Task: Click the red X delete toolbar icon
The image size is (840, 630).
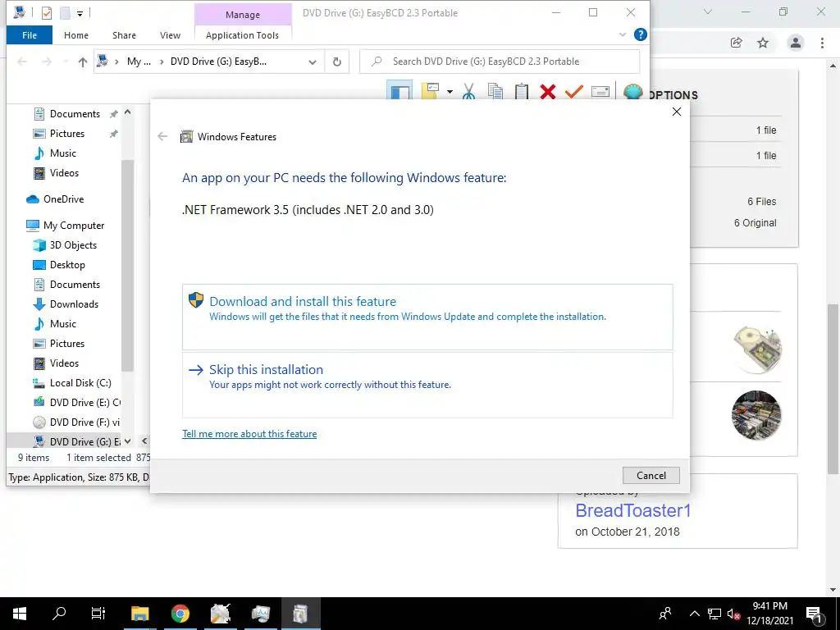Action: (x=547, y=92)
